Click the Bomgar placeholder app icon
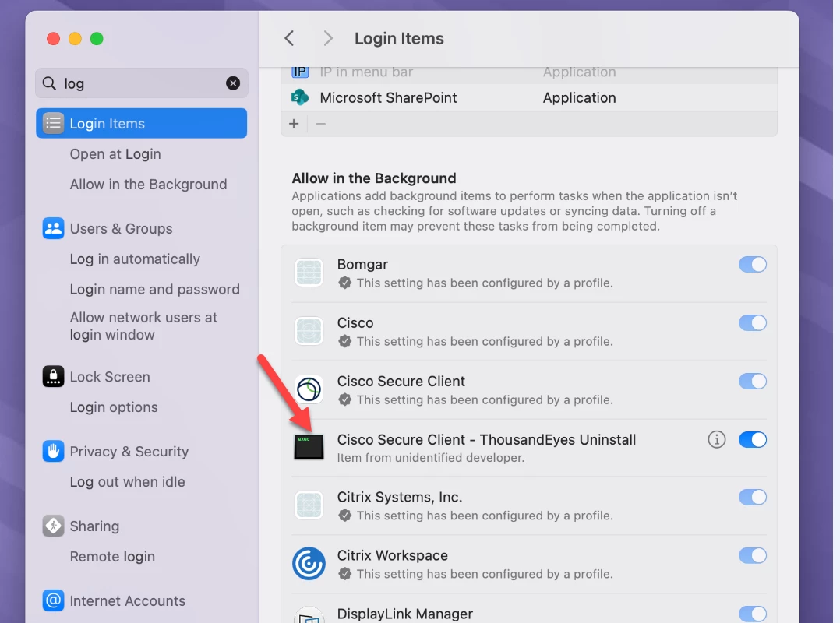The width and height of the screenshot is (840, 623). click(x=309, y=273)
